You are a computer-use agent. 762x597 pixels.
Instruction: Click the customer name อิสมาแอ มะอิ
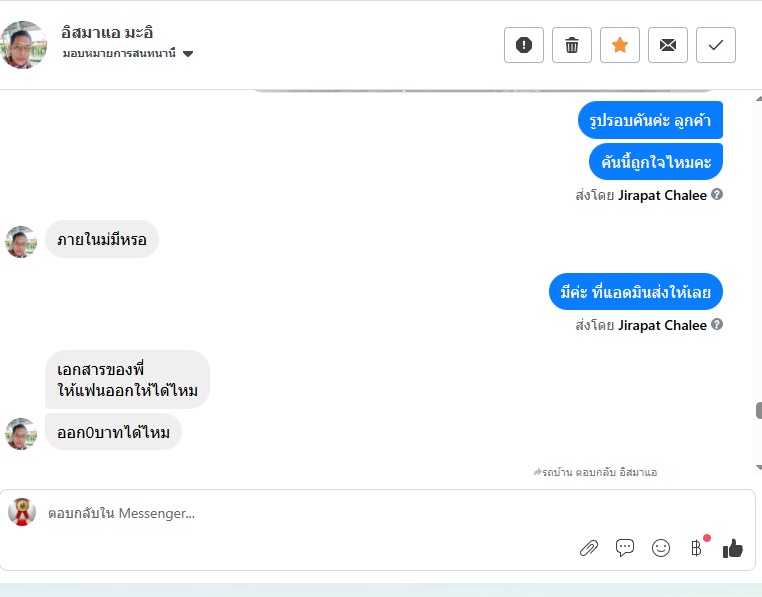107,33
